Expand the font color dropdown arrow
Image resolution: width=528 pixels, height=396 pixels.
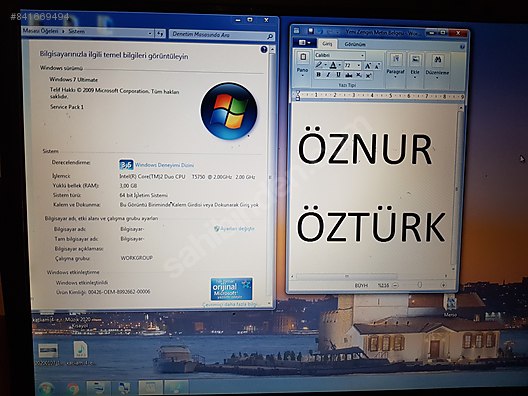[x=339, y=65]
